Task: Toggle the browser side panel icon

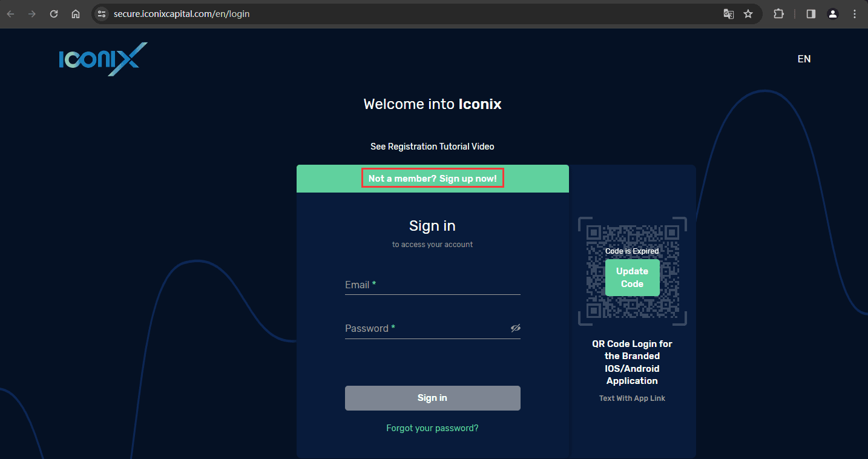Action: 811,14
